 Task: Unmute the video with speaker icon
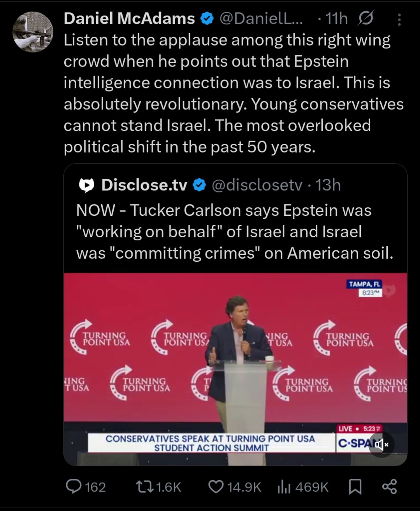381,444
